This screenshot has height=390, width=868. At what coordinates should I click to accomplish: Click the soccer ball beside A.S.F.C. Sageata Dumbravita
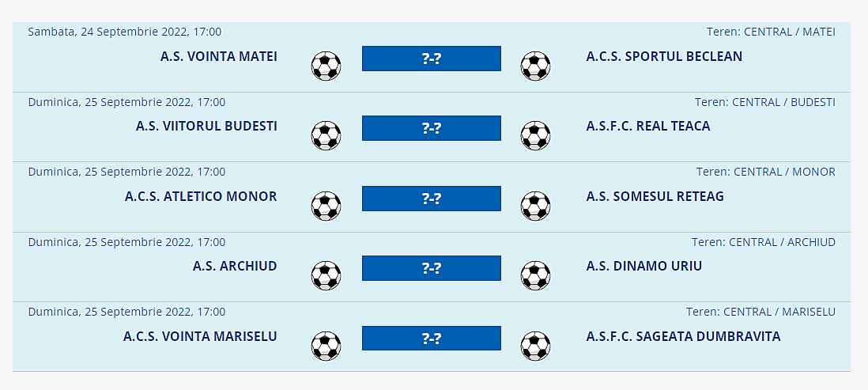535,346
